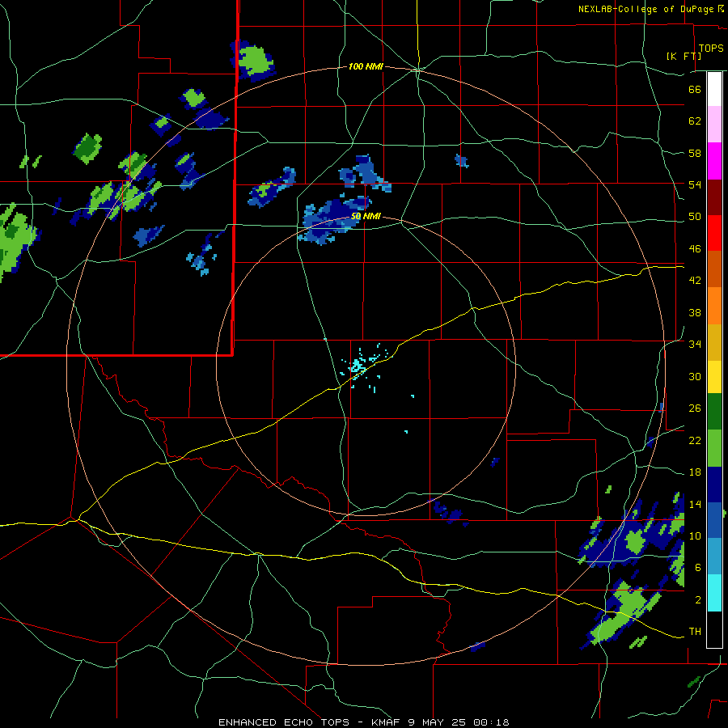Click the gold swatch in the legend

click(714, 342)
